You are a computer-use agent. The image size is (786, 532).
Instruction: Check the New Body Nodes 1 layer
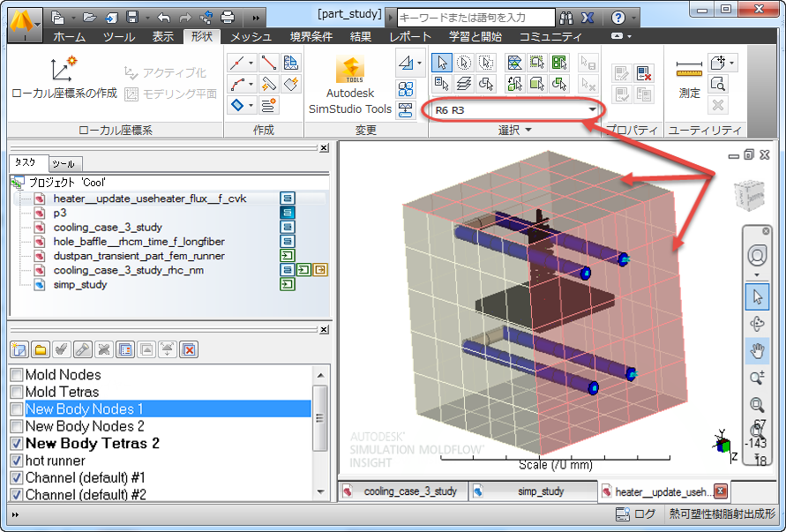[x=17, y=408]
